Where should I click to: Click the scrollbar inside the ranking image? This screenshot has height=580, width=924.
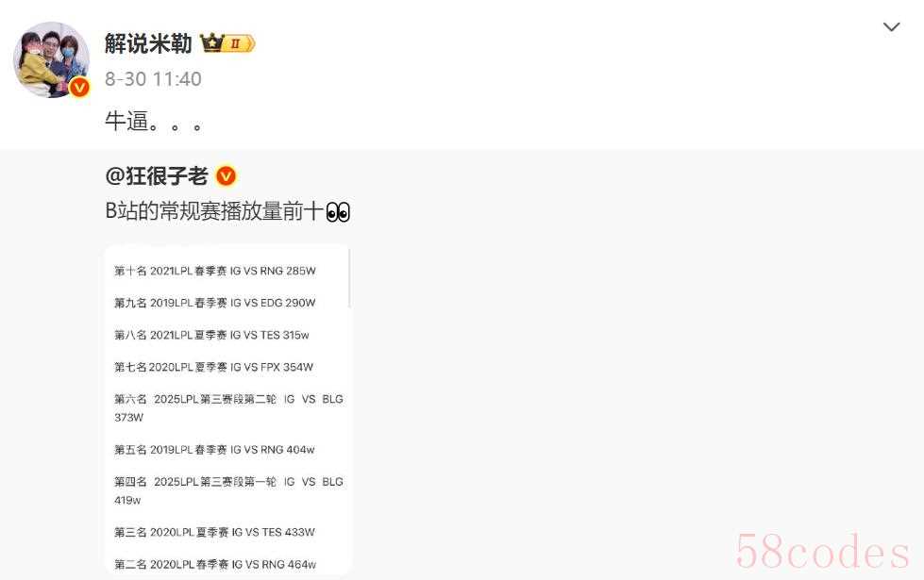point(349,278)
